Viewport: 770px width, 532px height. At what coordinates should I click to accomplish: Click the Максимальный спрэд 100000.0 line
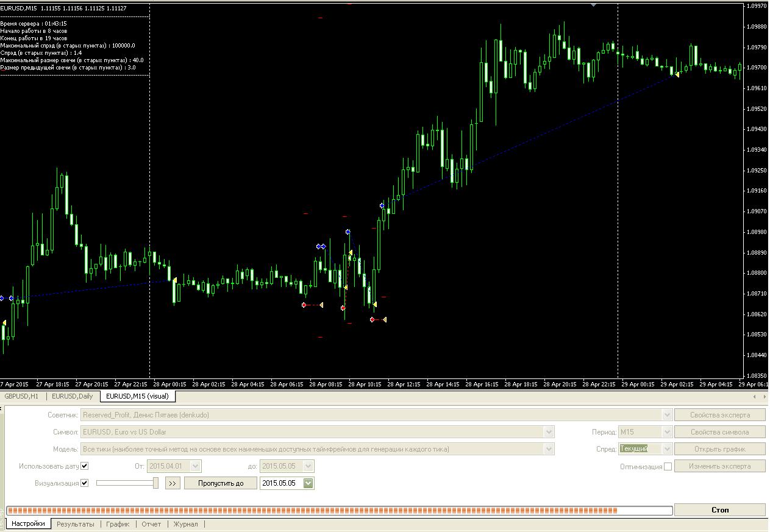[68, 46]
